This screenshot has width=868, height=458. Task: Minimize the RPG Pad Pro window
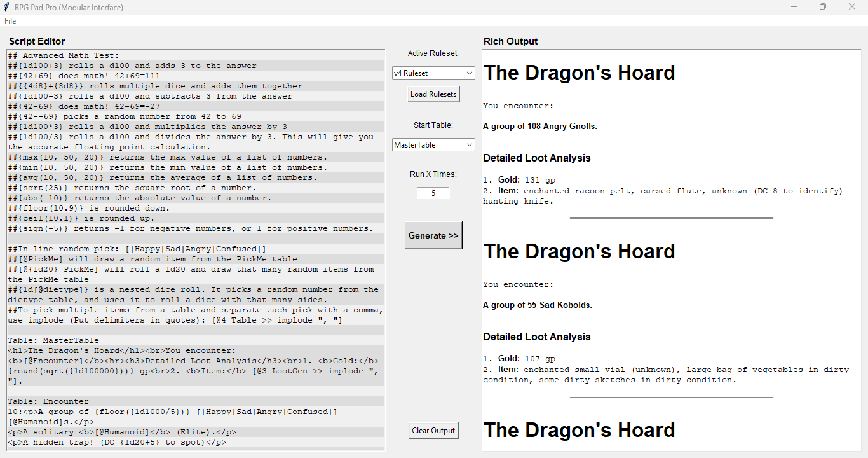(794, 7)
